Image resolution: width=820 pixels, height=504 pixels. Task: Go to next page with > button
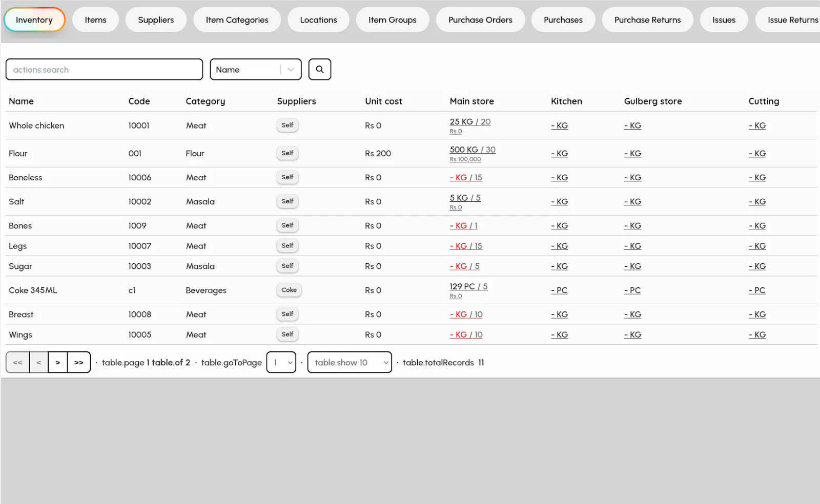coord(58,363)
